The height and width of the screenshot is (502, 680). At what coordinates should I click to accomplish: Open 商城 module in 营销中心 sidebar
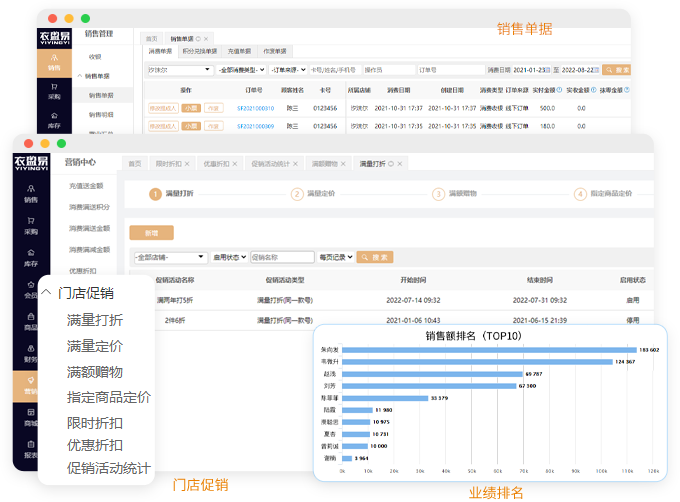(x=31, y=418)
